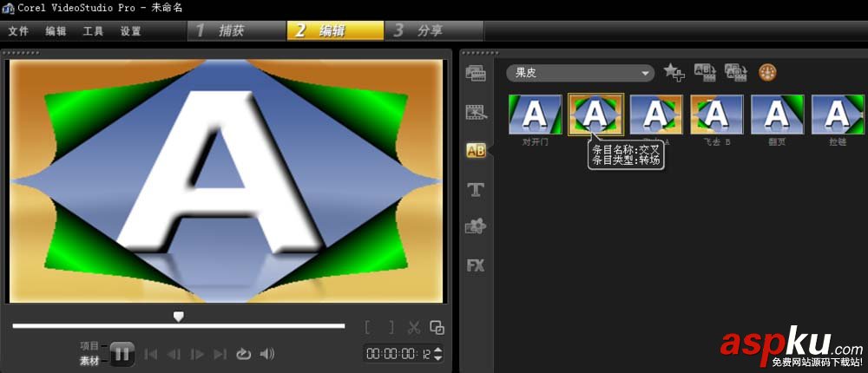This screenshot has height=373, width=868.
Task: Click the timecode field 00:00:00:12
Action: [399, 354]
